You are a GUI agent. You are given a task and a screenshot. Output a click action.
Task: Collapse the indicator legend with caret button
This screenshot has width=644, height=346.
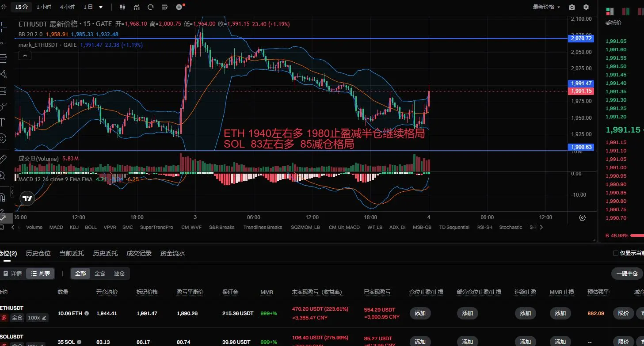point(25,55)
